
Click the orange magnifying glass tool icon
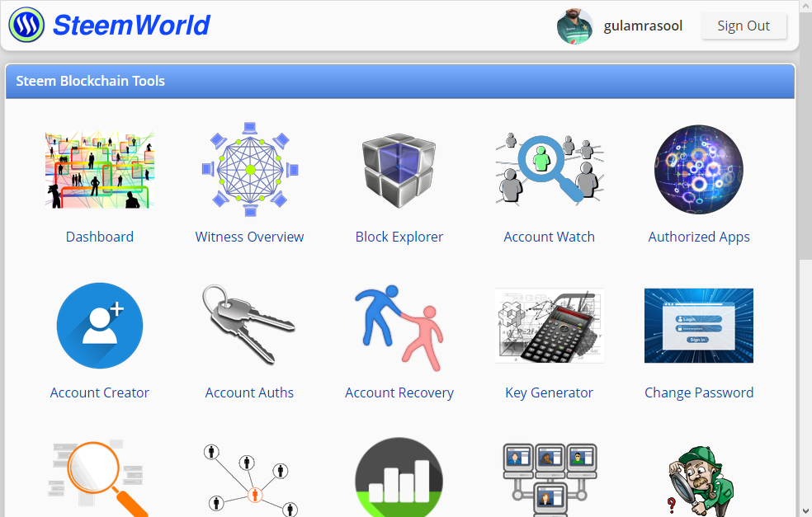pyautogui.click(x=99, y=478)
